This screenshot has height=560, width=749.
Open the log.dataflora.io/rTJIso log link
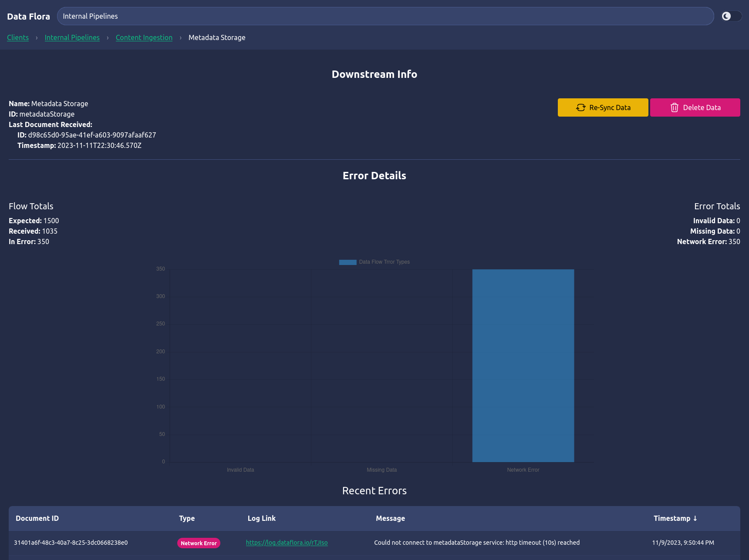[287, 543]
